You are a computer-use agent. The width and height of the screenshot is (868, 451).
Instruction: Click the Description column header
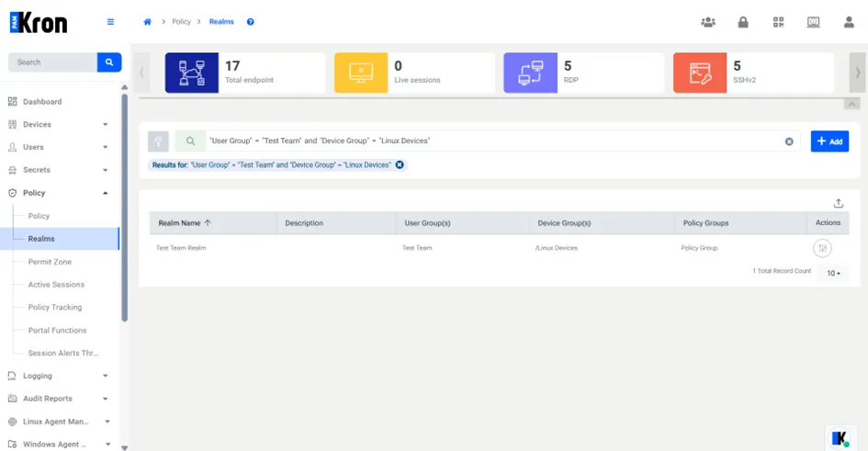(304, 223)
